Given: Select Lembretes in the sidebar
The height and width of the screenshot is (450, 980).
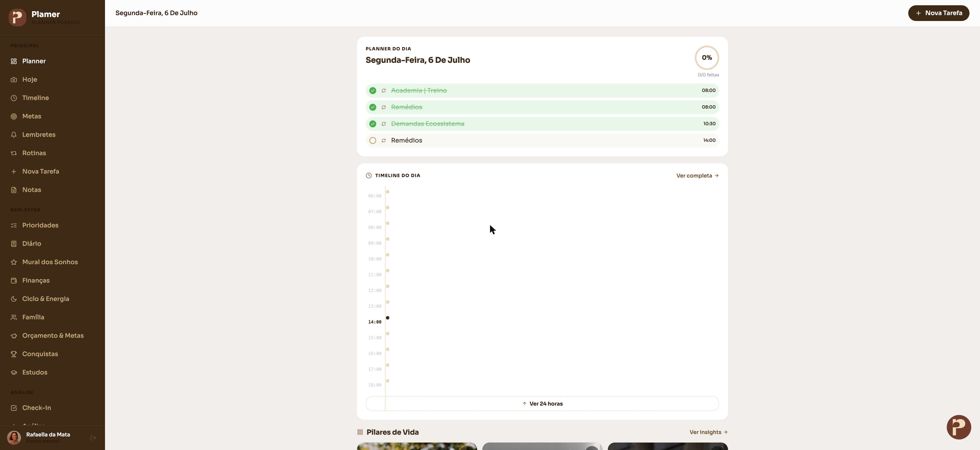Looking at the screenshot, I should click(52, 135).
